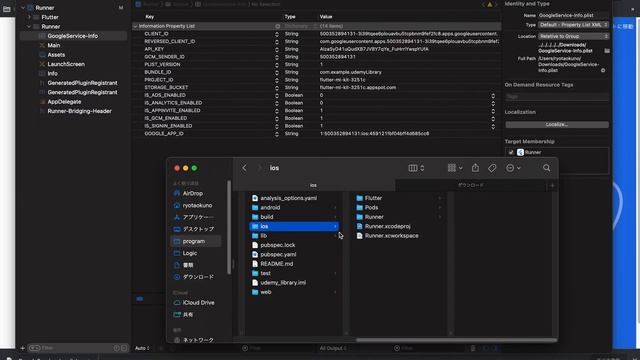The height and width of the screenshot is (360, 640).
Task: Select the Flutter folder in Finder ios column
Action: point(373,198)
